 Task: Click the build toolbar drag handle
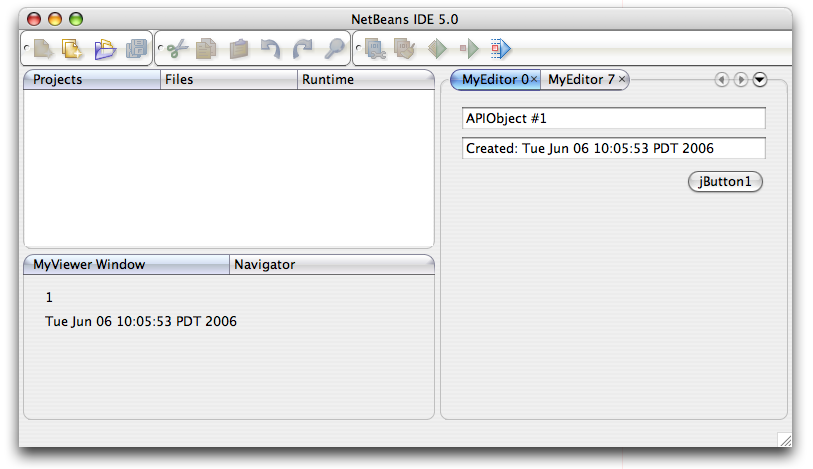point(358,48)
